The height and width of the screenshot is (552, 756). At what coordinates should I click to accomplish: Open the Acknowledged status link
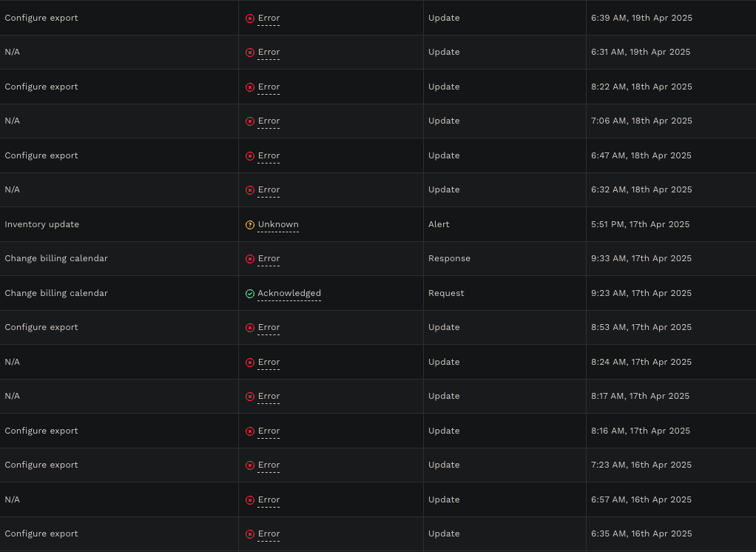point(289,293)
